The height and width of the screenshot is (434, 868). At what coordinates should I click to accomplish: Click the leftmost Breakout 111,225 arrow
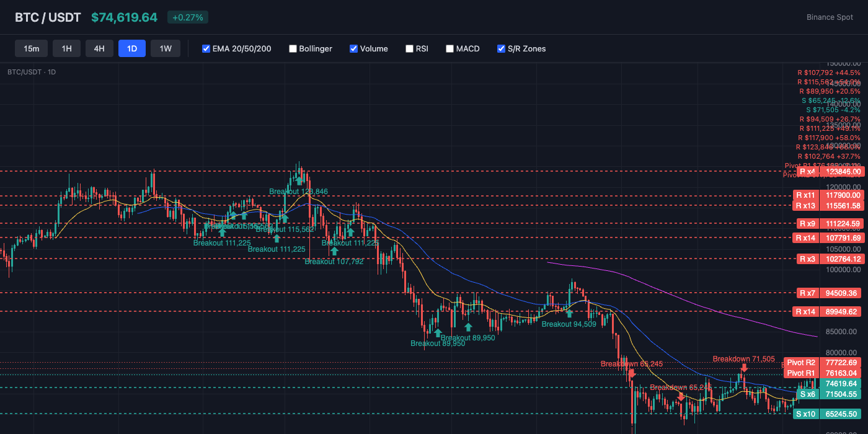(222, 232)
